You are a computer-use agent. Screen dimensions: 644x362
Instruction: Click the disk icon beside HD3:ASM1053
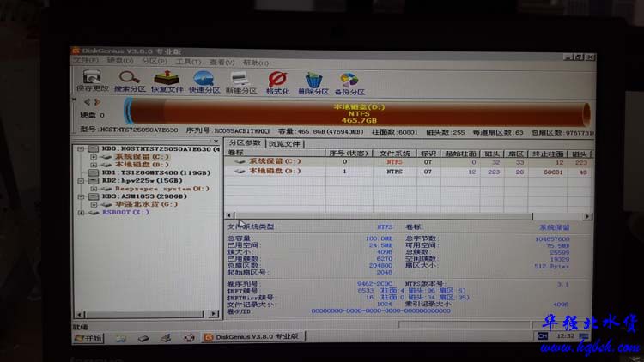[x=94, y=196]
